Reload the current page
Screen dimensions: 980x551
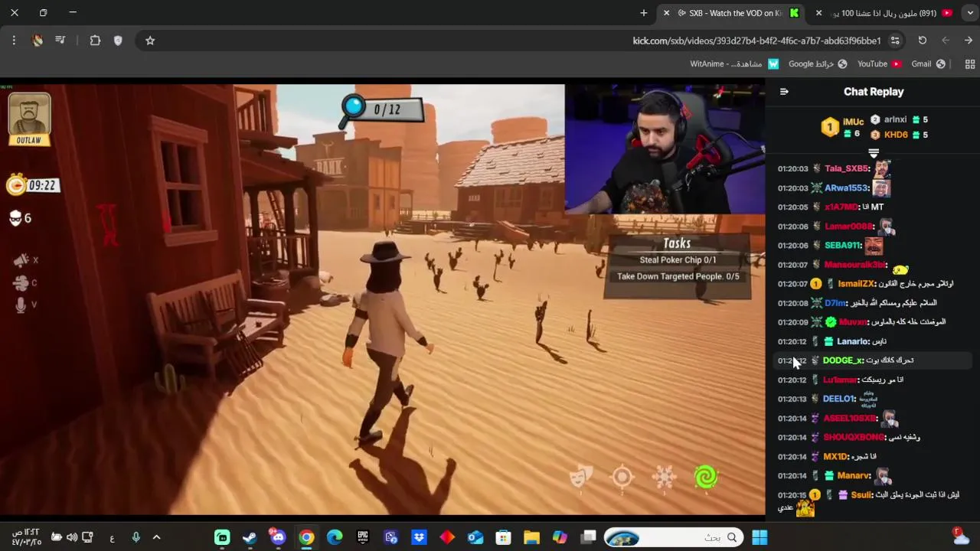pyautogui.click(x=922, y=41)
